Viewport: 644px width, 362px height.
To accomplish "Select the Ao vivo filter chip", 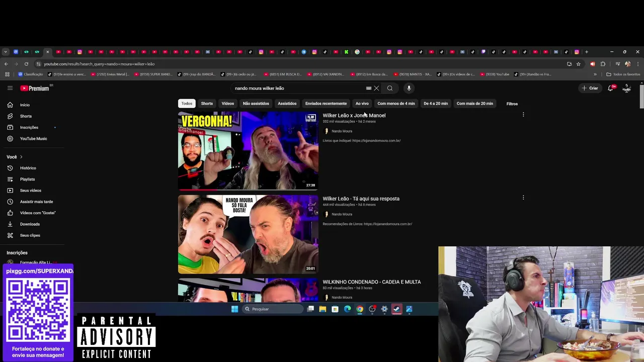I will (362, 104).
